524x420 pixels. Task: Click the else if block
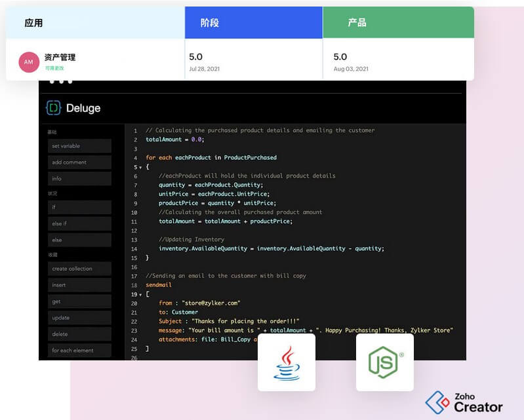[79, 223]
